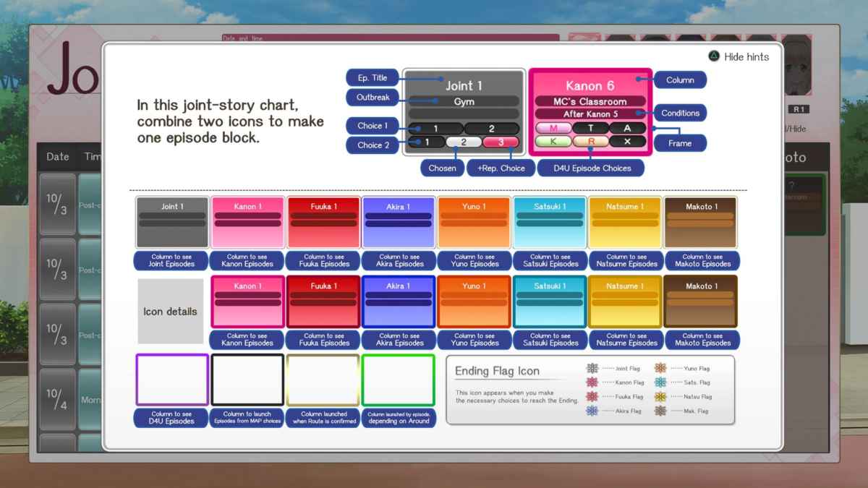Toggle Hide hints with the A button
This screenshot has height=488, width=868.
[735, 56]
